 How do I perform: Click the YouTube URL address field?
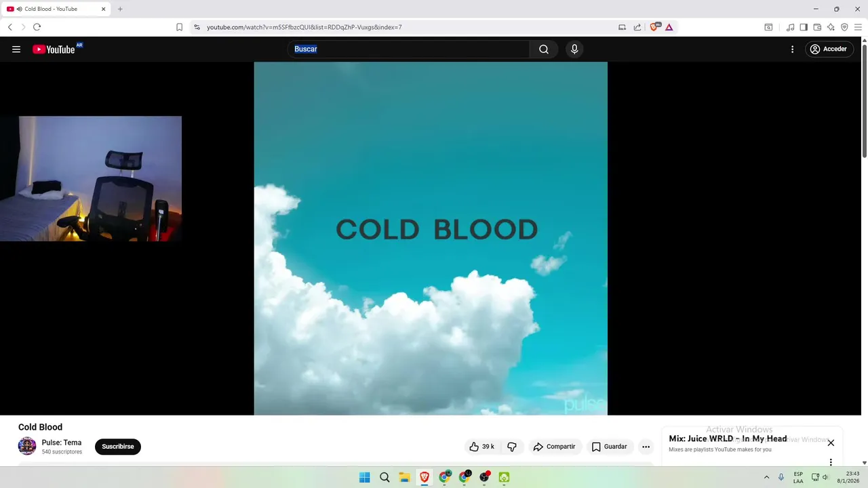304,27
